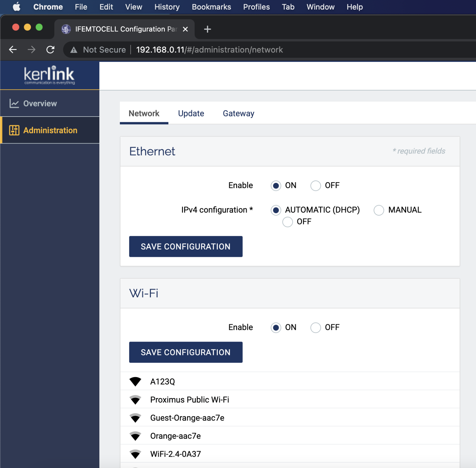Click the Not Secure warning icon
Image resolution: width=476 pixels, height=468 pixels.
[74, 50]
